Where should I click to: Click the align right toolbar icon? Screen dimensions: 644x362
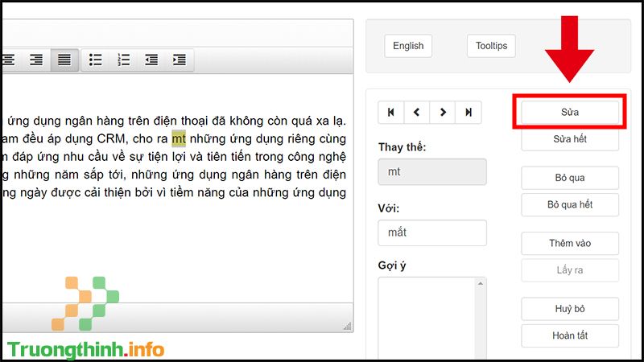36,60
